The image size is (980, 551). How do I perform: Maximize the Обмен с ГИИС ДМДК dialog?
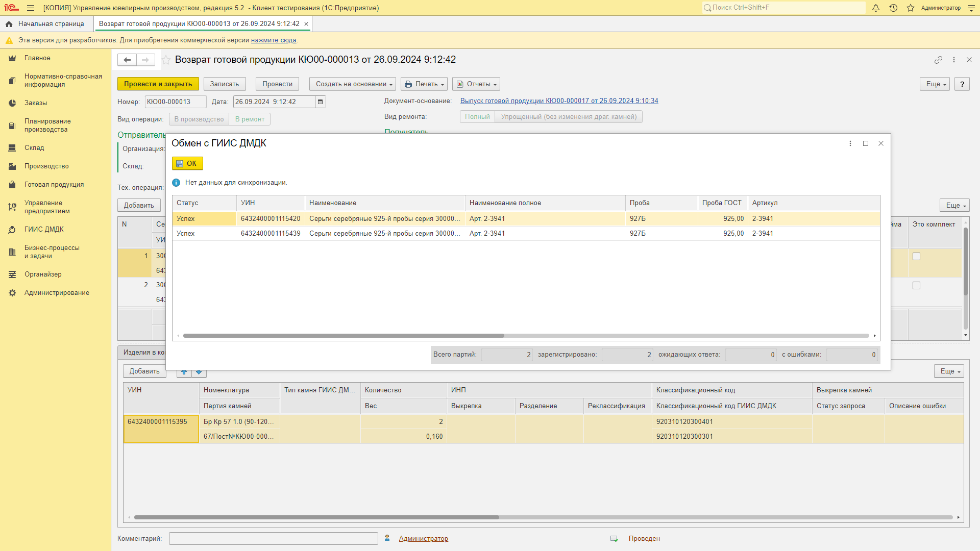866,143
